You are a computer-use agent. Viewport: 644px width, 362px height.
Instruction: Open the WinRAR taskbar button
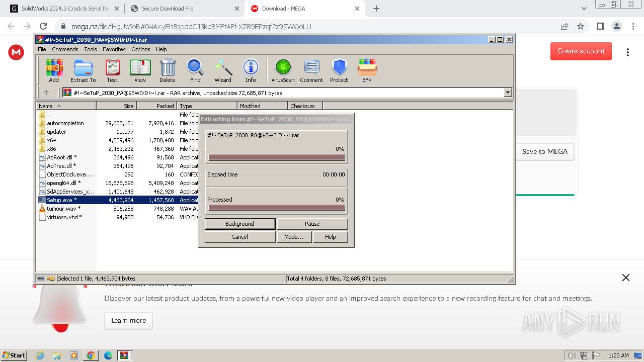[x=124, y=355]
